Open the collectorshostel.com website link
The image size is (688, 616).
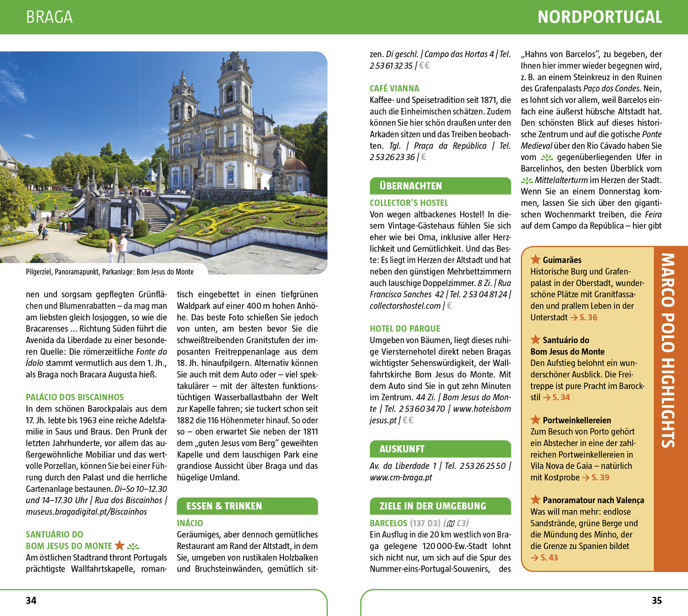click(x=405, y=306)
